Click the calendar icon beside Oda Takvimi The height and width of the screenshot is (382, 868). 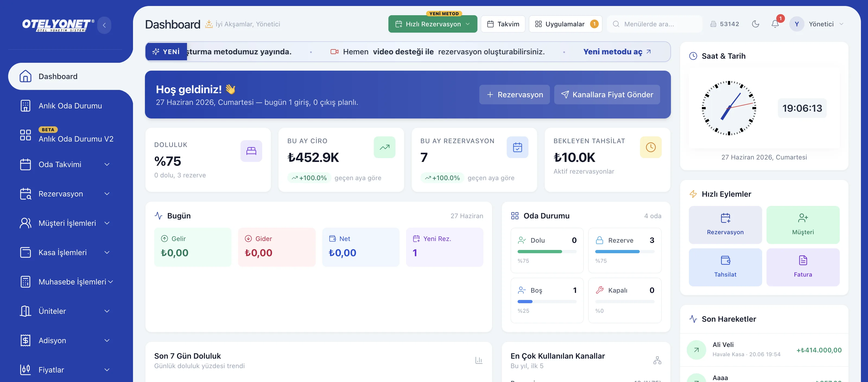[x=25, y=165]
